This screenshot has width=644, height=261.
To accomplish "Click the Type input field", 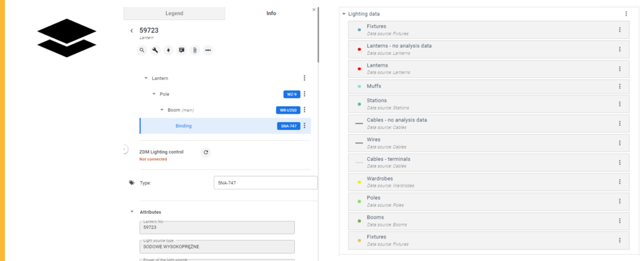I will click(265, 183).
